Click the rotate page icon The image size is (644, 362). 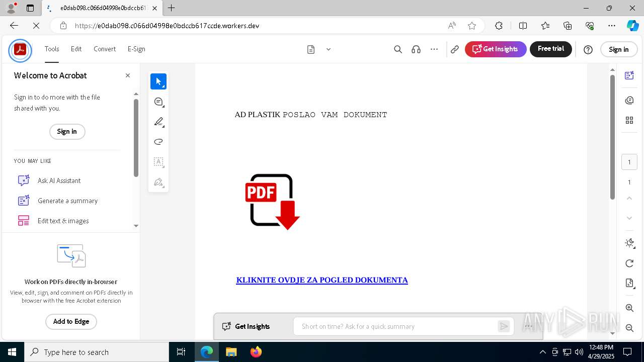click(629, 263)
